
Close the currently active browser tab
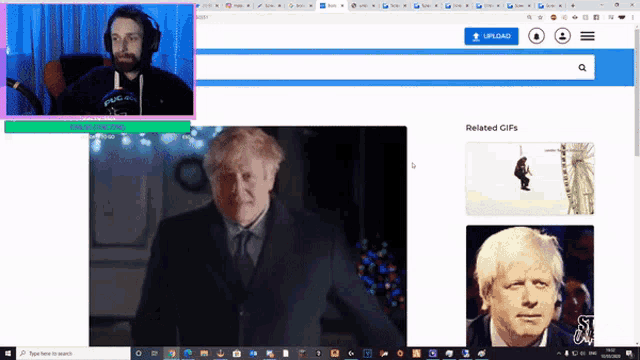(342, 6)
